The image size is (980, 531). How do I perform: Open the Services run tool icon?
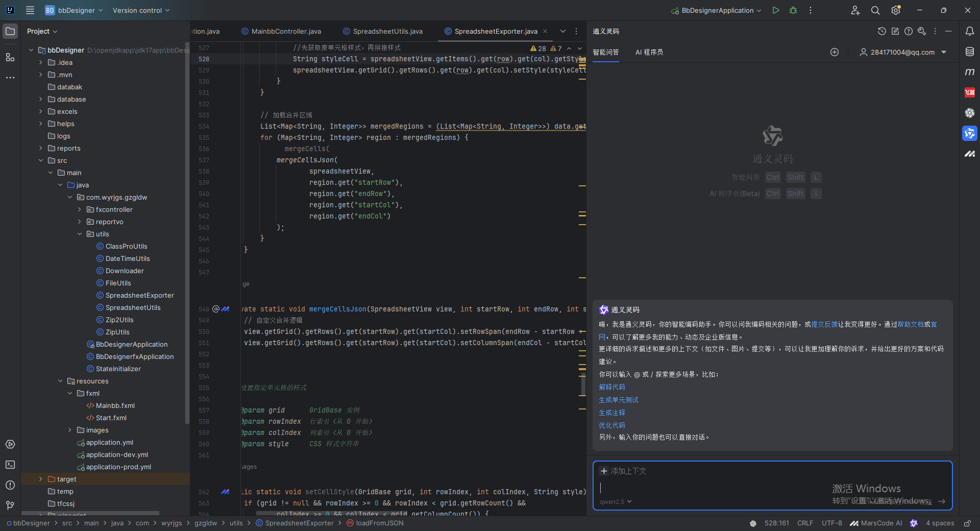pos(10,444)
